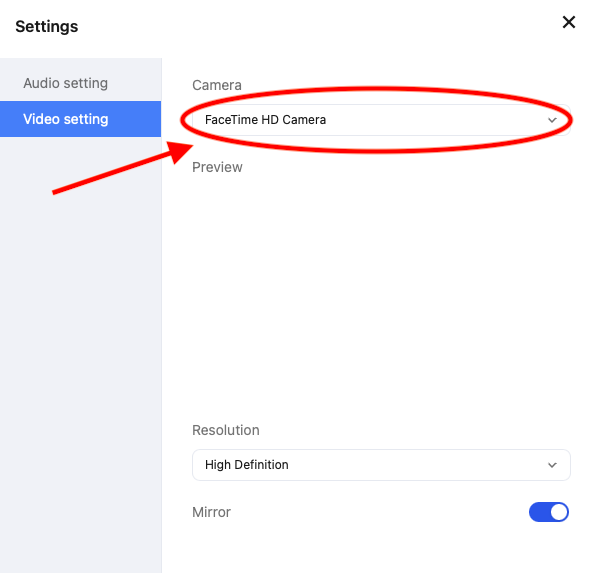The image size is (595, 573).
Task: Open the High Definition resolution dropdown
Action: click(x=381, y=465)
